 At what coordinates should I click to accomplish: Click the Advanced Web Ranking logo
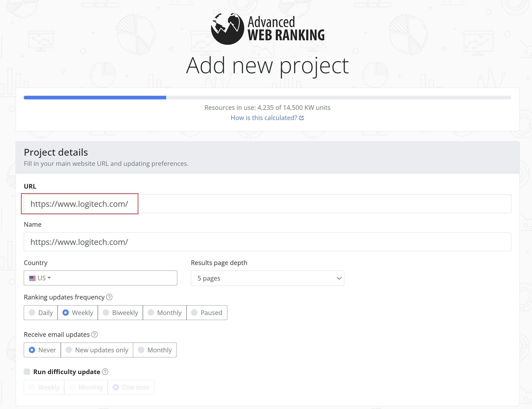[x=268, y=29]
